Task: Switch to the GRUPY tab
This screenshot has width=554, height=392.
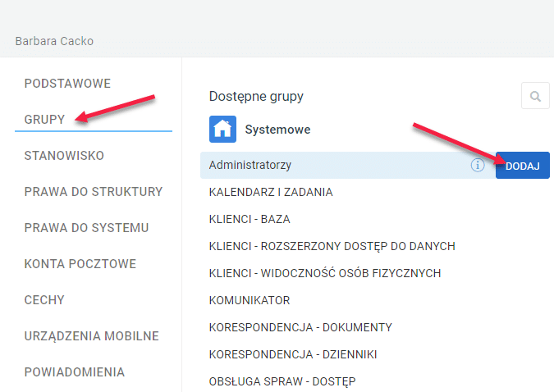Action: click(44, 120)
